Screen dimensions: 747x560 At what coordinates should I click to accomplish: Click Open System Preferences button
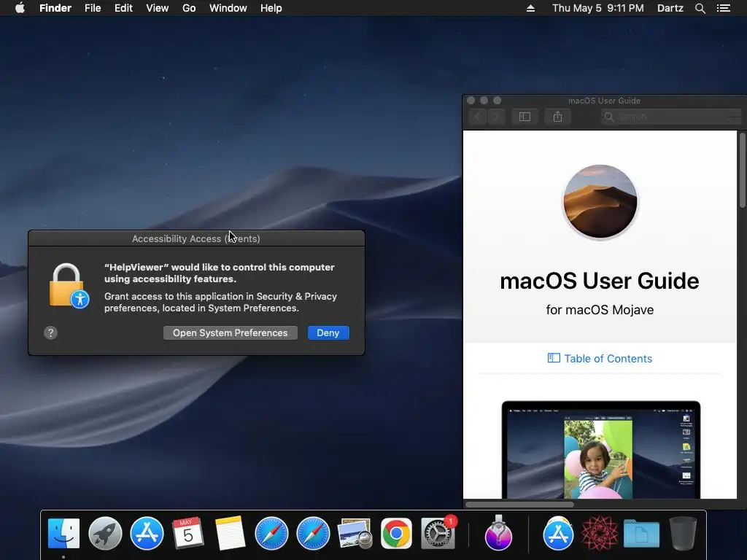coord(230,332)
